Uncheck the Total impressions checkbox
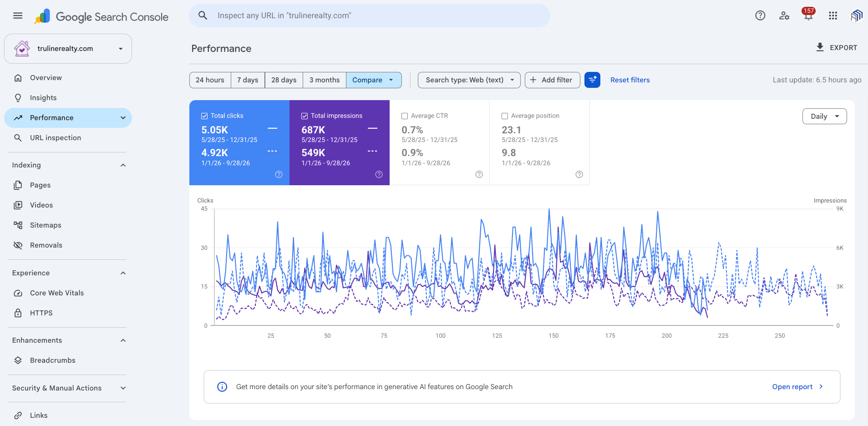868x426 pixels. pos(305,116)
